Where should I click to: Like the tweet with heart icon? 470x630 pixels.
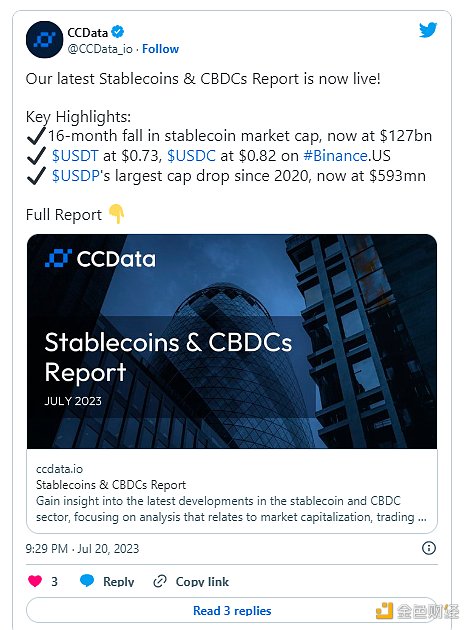(x=35, y=581)
